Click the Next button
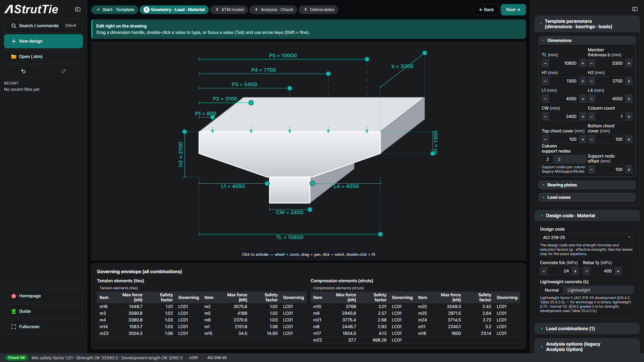Screen dimensions: 644x362 [x=513, y=10]
